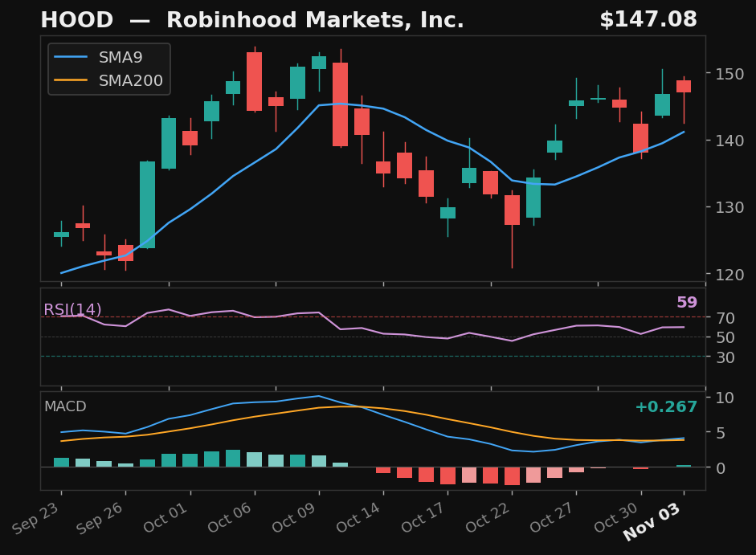Image resolution: width=756 pixels, height=555 pixels.
Task: Click the "150" price axis label
Action: click(730, 74)
